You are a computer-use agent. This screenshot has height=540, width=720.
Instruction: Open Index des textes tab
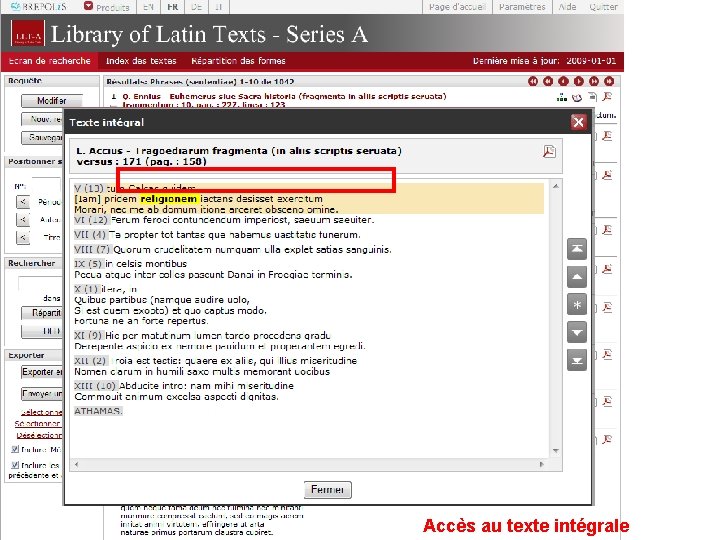141,61
